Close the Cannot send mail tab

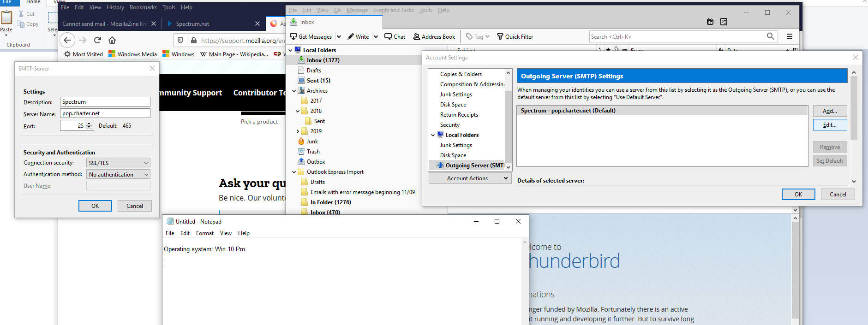(x=154, y=24)
